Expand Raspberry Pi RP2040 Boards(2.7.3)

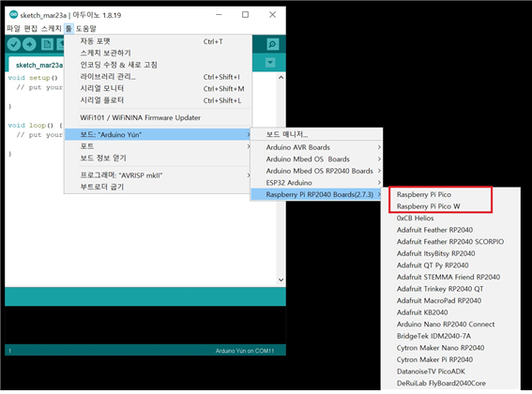(x=316, y=194)
